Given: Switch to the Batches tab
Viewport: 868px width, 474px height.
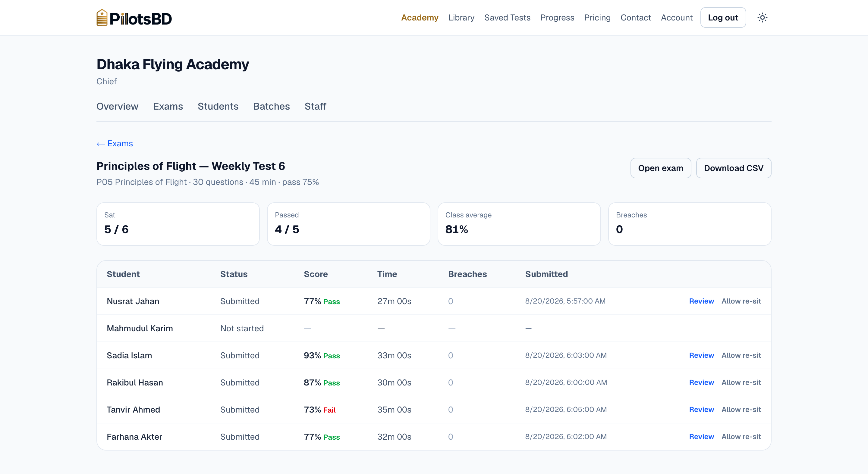Looking at the screenshot, I should [272, 106].
